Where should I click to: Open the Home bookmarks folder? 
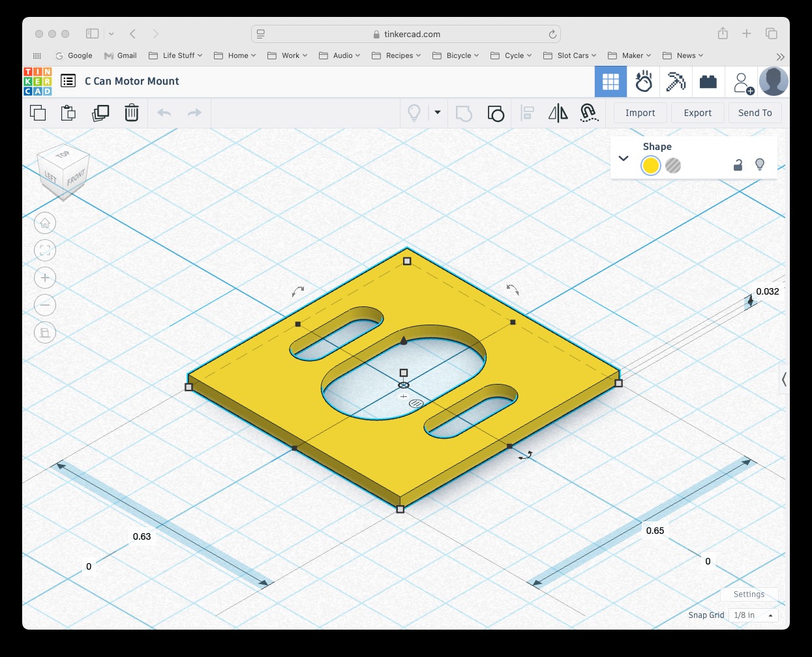point(235,55)
